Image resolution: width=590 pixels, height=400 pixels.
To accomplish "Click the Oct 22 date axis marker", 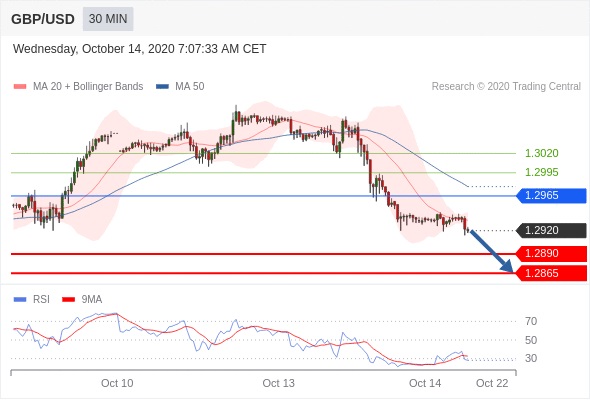I will [492, 383].
